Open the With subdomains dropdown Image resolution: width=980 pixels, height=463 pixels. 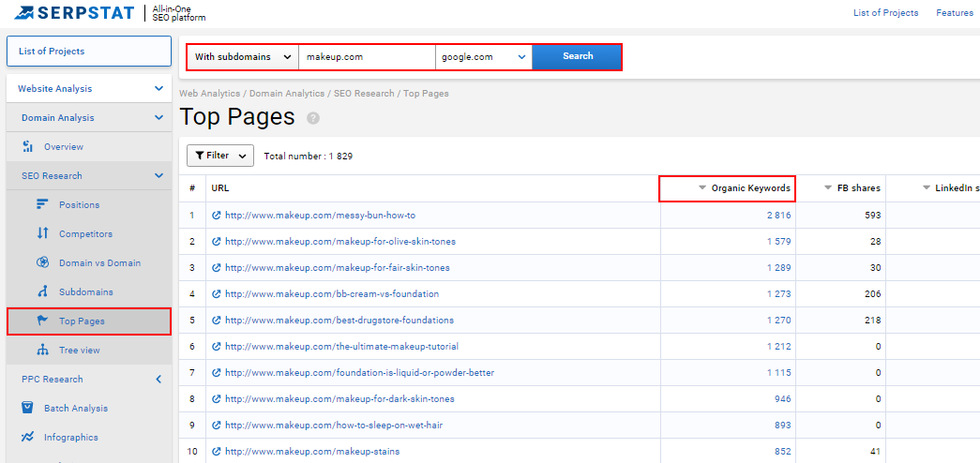[x=243, y=57]
